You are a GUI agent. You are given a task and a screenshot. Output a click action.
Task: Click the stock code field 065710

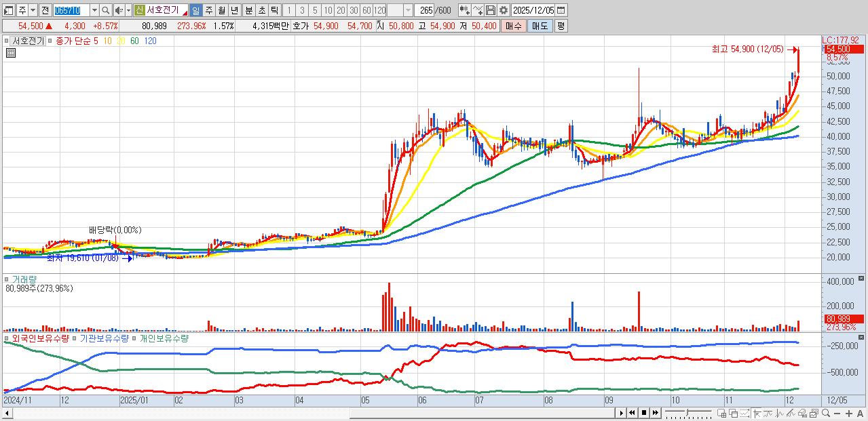72,10
